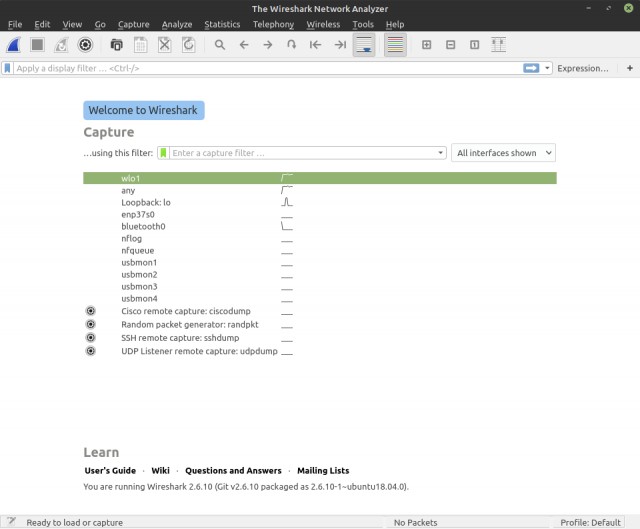Viewport: 640px width, 529px height.
Task: Select the bluetooth0 interface
Action: [x=320, y=227]
